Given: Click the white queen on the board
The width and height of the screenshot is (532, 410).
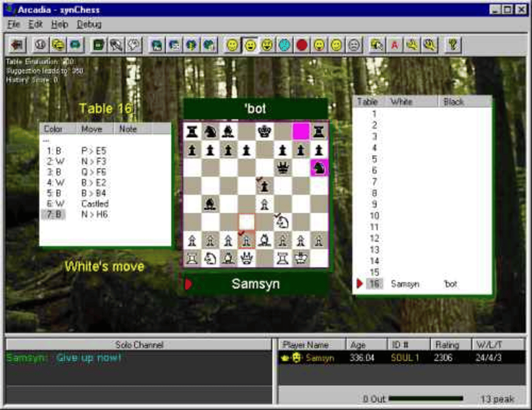Looking at the screenshot, I should (246, 259).
